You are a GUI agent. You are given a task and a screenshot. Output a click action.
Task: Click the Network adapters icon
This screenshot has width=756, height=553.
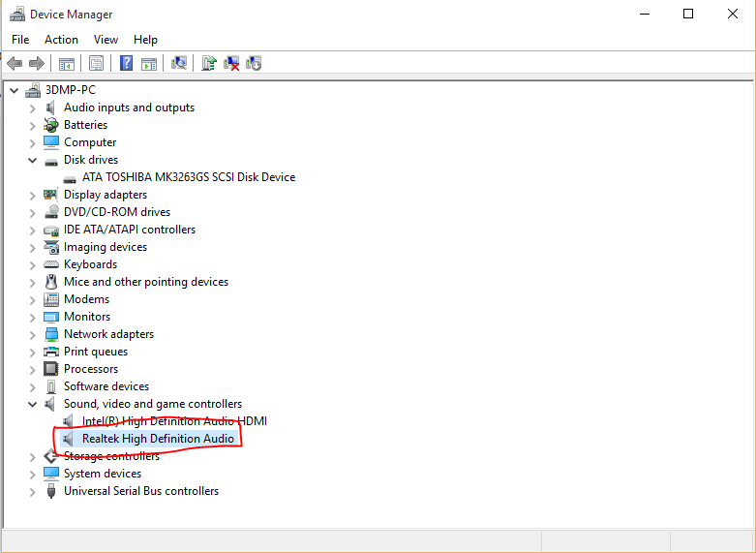click(51, 334)
